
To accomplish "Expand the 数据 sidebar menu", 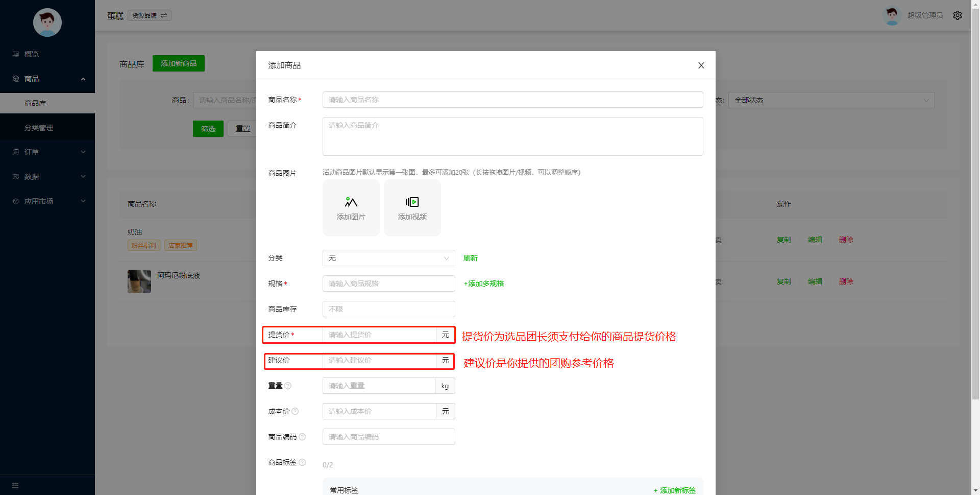I will click(x=47, y=177).
